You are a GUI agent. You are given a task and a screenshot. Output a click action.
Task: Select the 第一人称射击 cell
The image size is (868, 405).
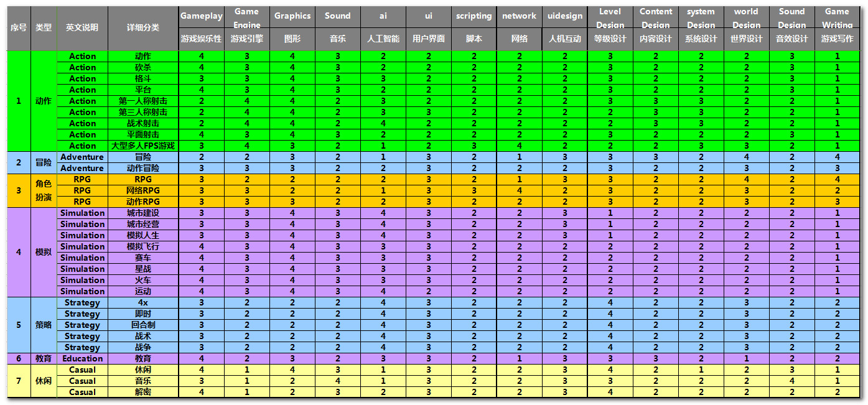pyautogui.click(x=143, y=101)
